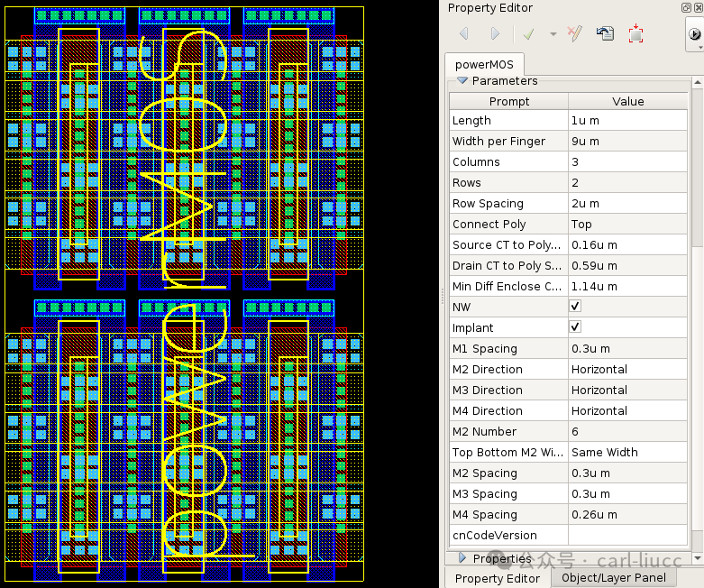Edit the M4 Spacing value 0.26u
Screen dimensions: 704x588
tap(627, 514)
